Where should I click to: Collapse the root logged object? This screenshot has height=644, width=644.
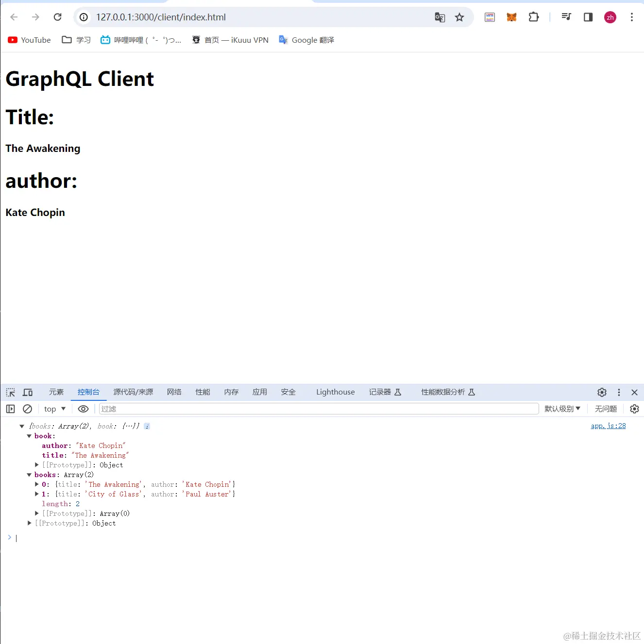tap(22, 427)
